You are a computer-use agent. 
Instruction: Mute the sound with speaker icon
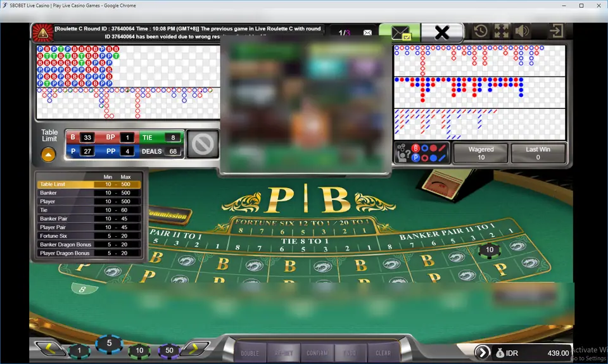(522, 31)
